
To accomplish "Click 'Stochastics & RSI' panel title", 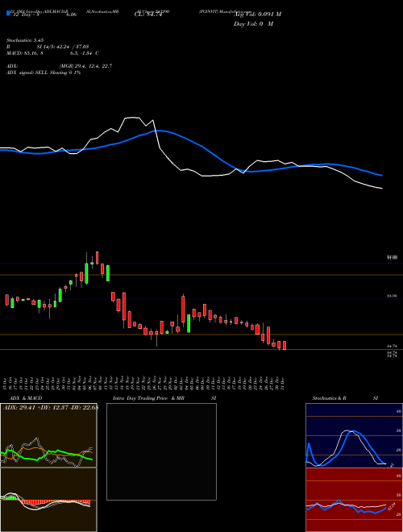I will [x=345, y=398].
